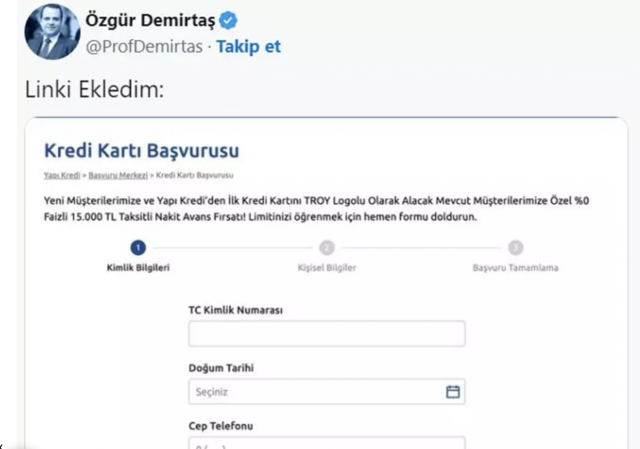Click the Linki Ekledim tweet text

pyautogui.click(x=94, y=89)
